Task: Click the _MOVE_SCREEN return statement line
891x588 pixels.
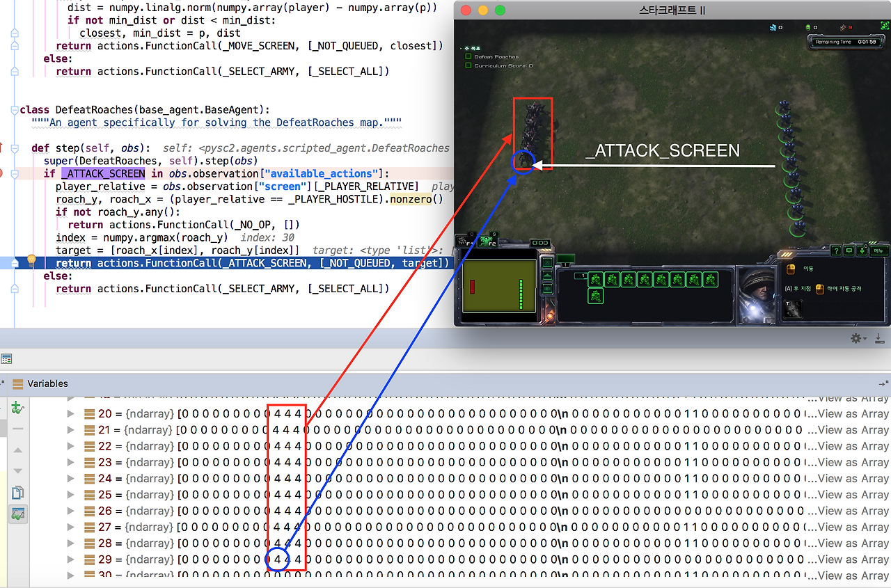Action: [x=249, y=46]
